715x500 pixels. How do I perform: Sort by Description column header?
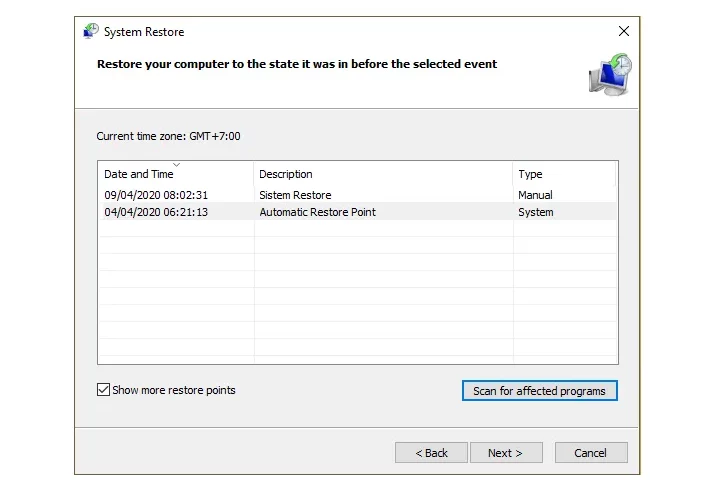click(383, 174)
